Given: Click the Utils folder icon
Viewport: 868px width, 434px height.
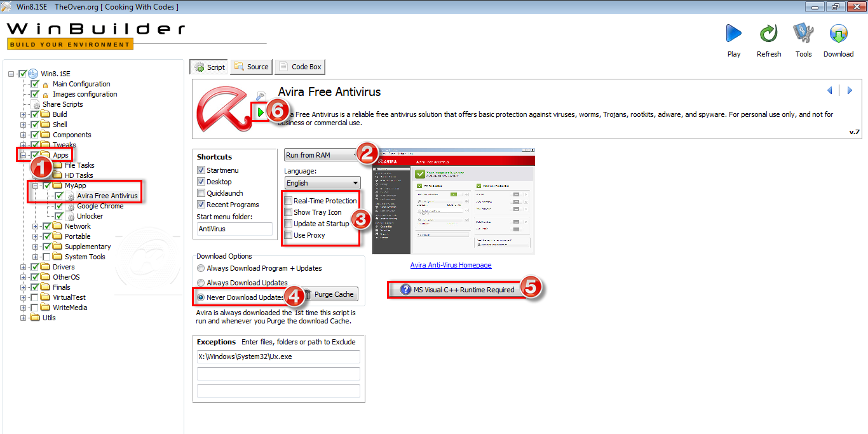Looking at the screenshot, I should pos(34,318).
